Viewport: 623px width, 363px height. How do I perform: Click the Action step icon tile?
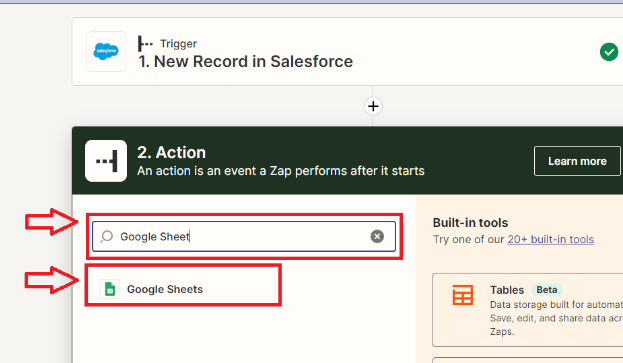[x=106, y=161]
